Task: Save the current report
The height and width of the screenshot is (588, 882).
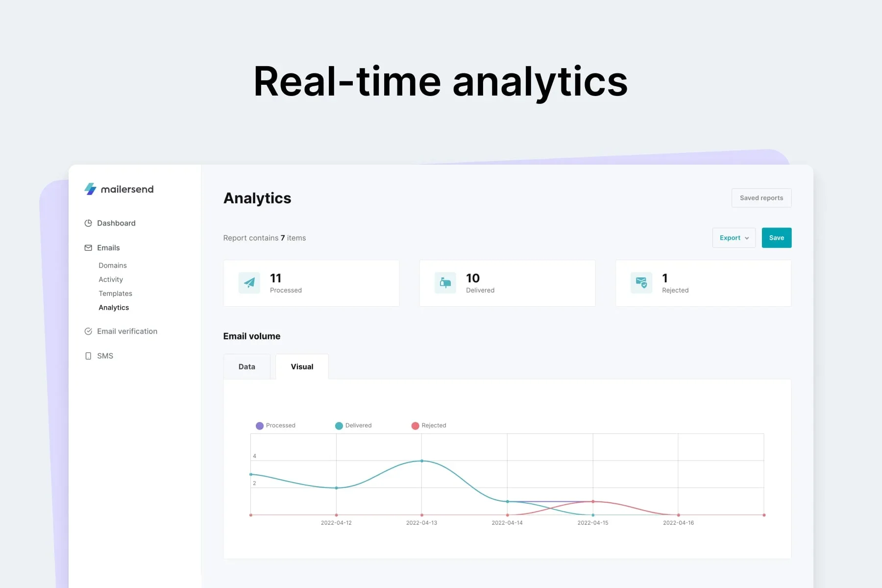Action: tap(777, 238)
